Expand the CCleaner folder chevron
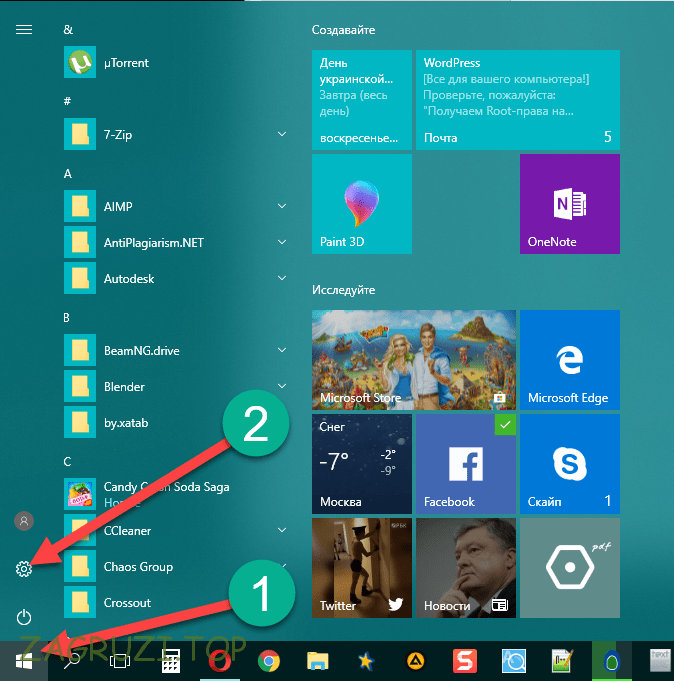 pos(282,530)
